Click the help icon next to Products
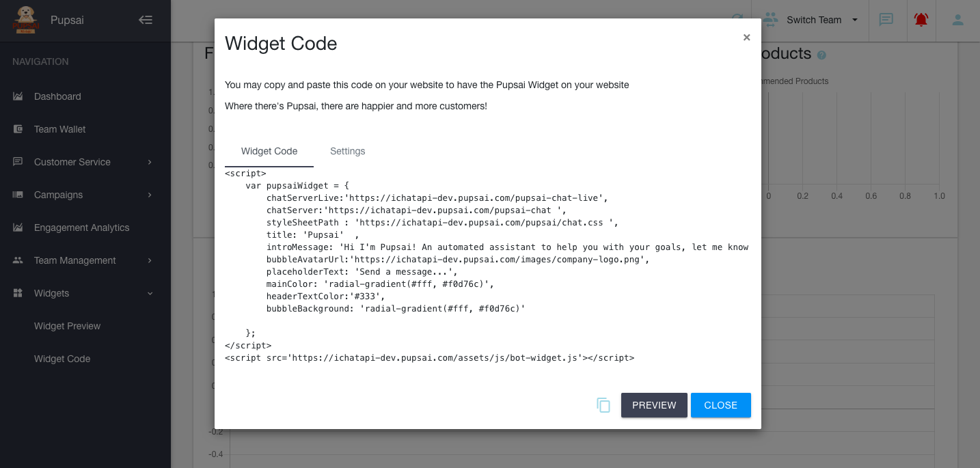This screenshot has width=980, height=468. [x=822, y=55]
